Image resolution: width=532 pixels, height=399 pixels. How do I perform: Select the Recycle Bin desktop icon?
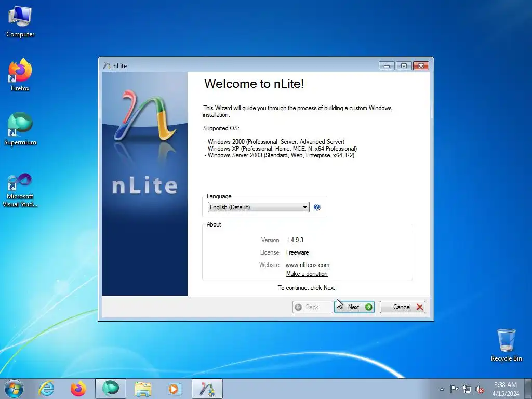pos(506,345)
